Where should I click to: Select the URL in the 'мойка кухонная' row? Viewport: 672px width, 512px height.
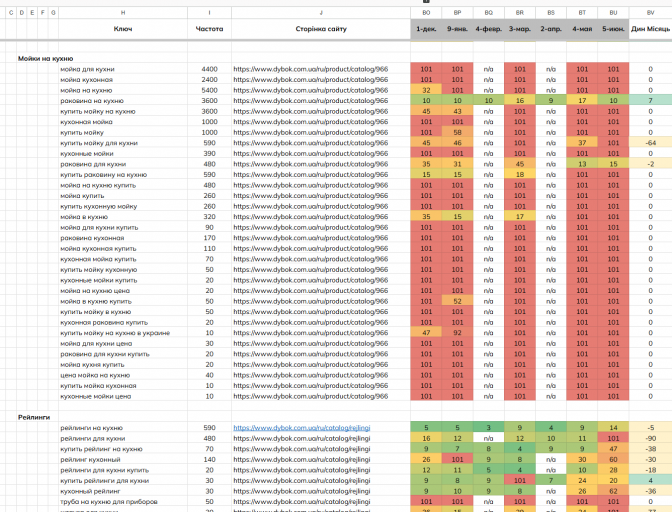point(311,80)
